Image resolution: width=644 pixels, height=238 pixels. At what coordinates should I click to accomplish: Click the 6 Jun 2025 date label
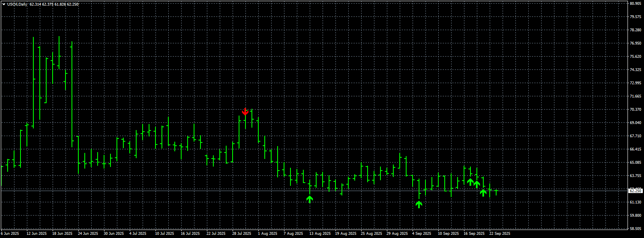(10, 233)
